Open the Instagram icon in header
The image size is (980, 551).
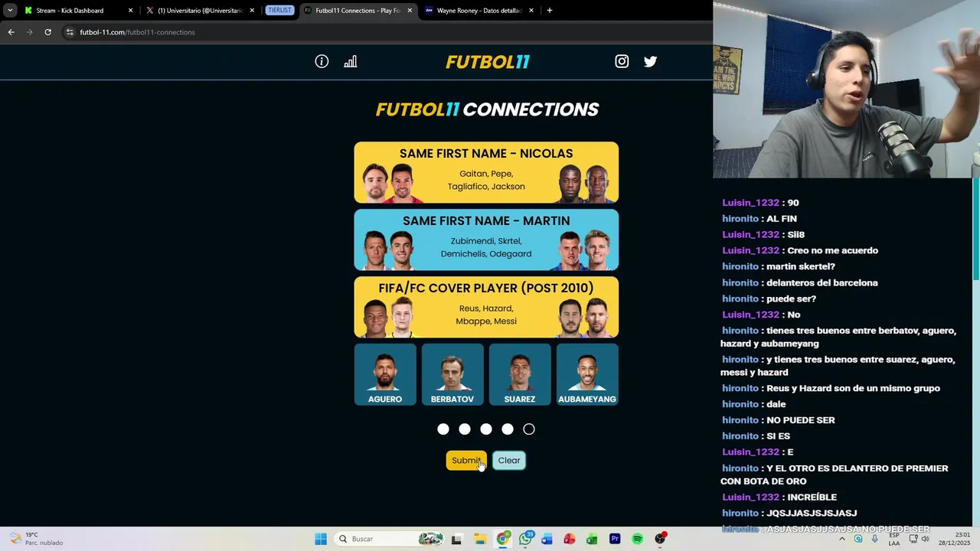622,61
